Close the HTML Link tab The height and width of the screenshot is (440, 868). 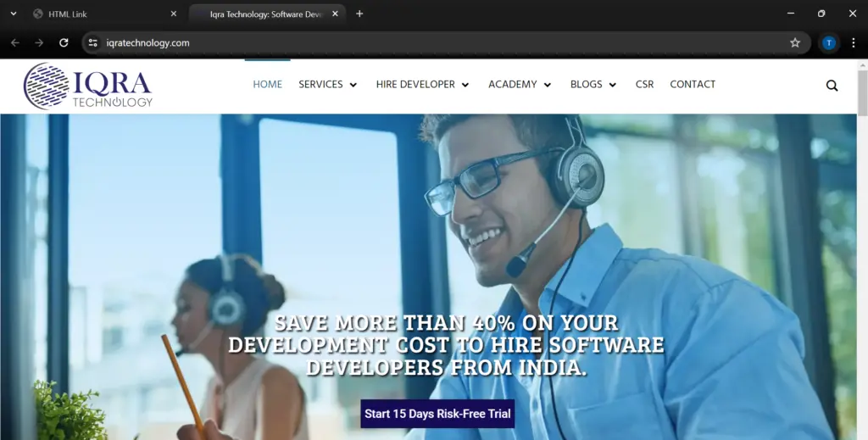173,14
